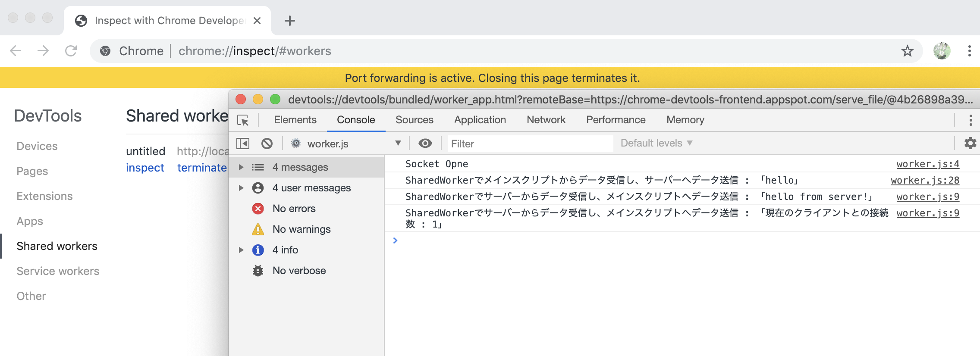Select the 4 user messages row
Image resolution: width=980 pixels, height=356 pixels.
point(306,188)
